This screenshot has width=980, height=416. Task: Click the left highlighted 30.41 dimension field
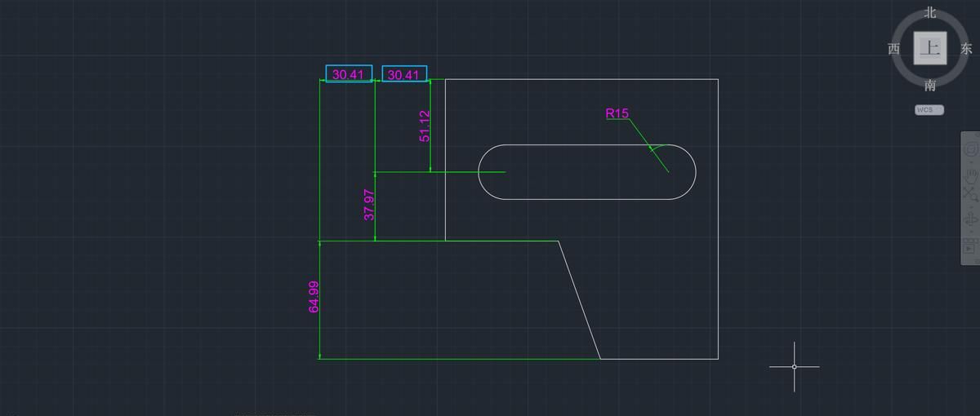pos(349,74)
